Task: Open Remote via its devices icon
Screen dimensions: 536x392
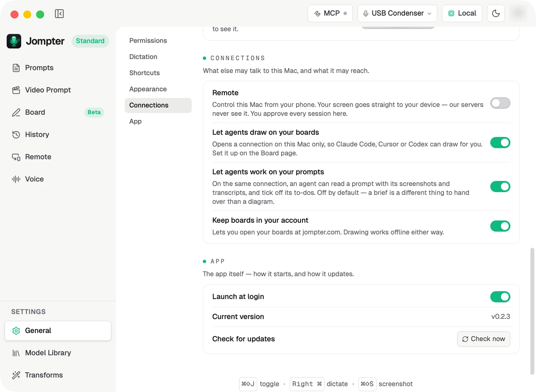Action: 16,157
